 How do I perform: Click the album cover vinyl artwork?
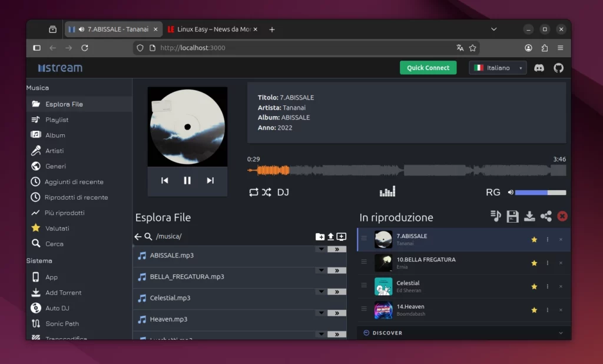(x=188, y=127)
